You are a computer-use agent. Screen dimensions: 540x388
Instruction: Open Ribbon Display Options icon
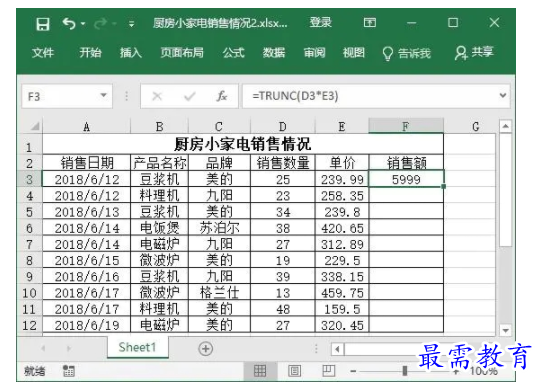click(x=370, y=23)
